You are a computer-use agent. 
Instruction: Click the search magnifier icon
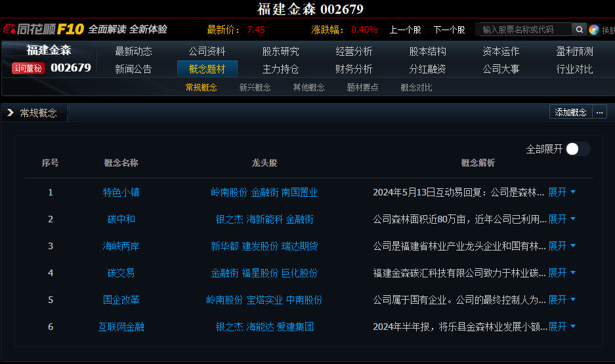coord(579,30)
